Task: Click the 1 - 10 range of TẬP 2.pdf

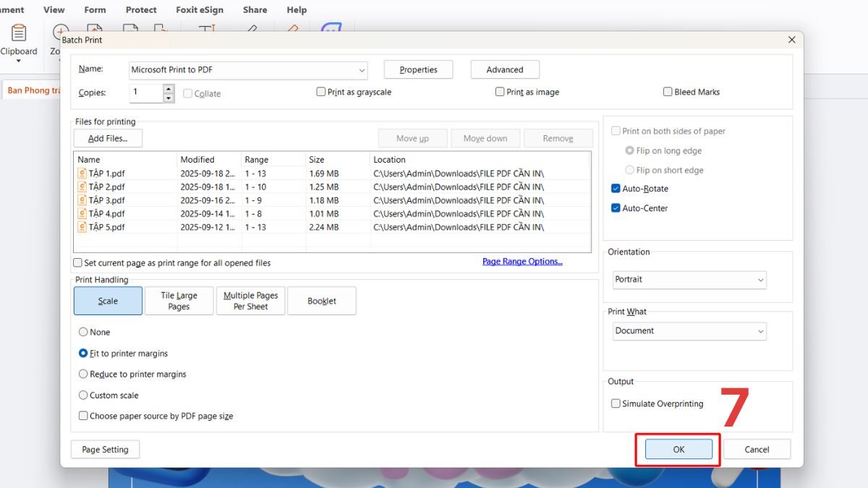Action: [x=256, y=187]
